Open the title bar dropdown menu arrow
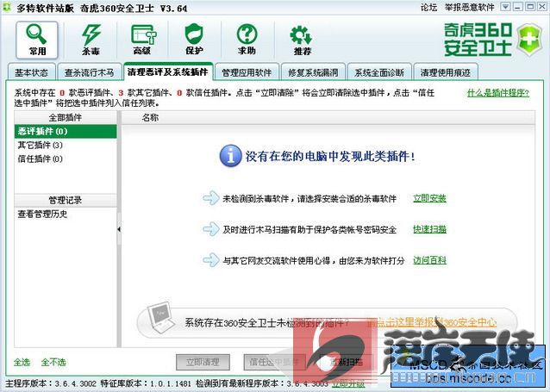The width and height of the screenshot is (550, 392). 505,7
